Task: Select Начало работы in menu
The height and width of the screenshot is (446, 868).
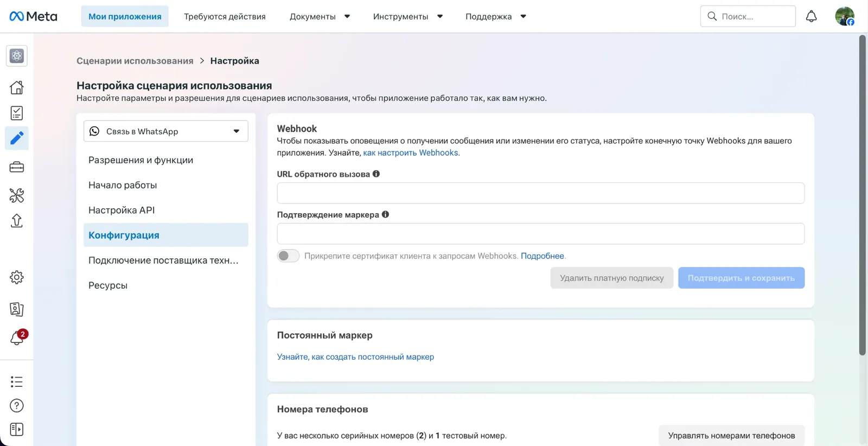Action: [166, 185]
